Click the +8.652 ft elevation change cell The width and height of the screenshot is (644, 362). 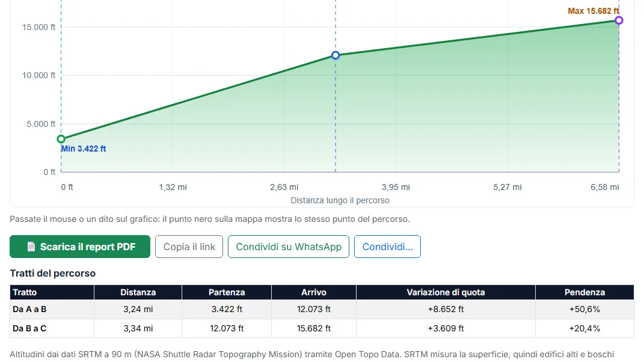[446, 309]
